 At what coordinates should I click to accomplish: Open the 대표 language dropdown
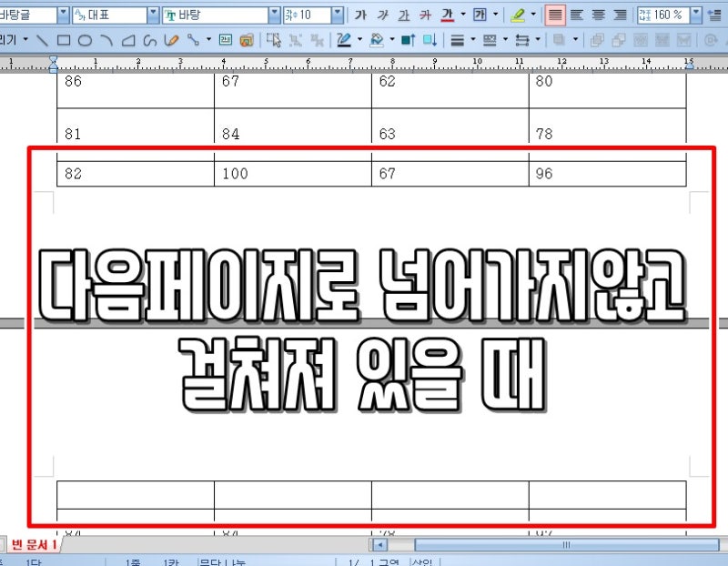click(x=153, y=15)
